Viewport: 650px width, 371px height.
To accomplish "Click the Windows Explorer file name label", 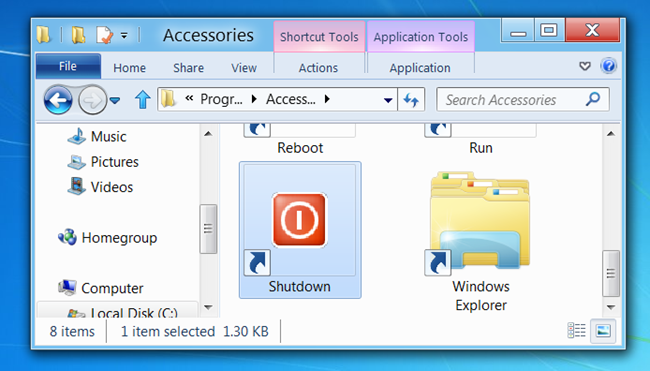I will click(481, 296).
